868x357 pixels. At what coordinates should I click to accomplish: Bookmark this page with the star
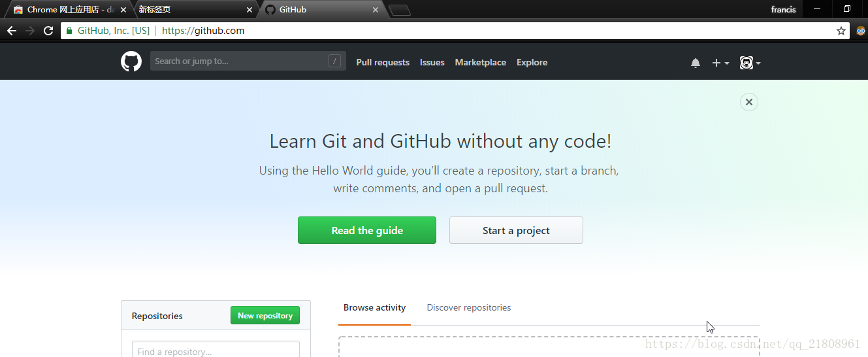click(x=841, y=31)
